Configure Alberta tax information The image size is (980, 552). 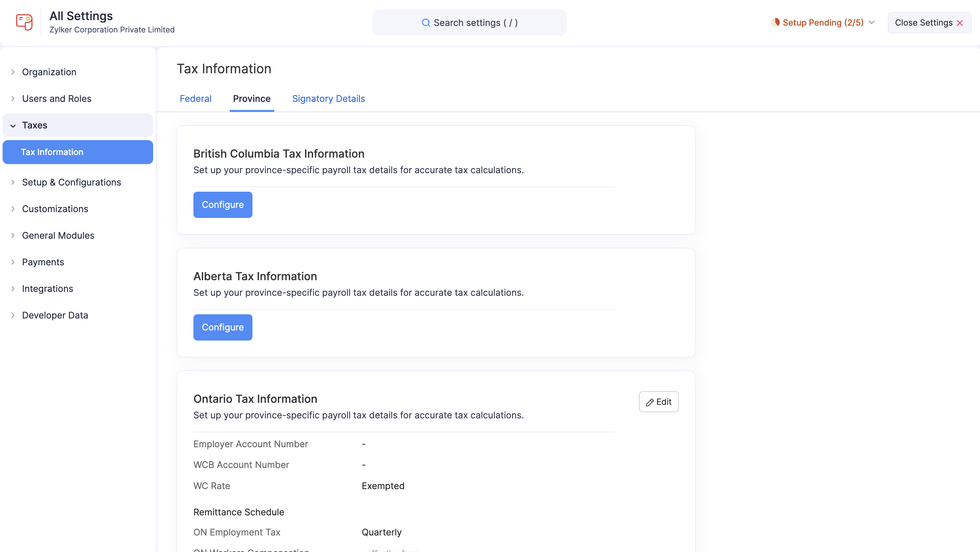tap(223, 327)
